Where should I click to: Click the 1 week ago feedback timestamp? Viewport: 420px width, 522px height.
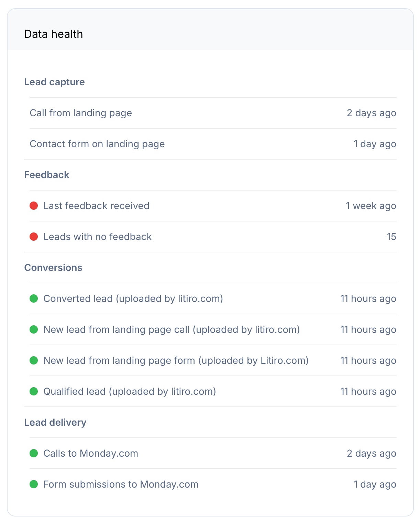(371, 206)
